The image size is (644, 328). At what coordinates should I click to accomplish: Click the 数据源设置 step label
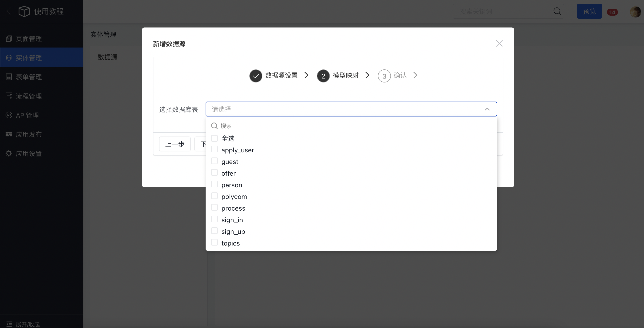(x=281, y=75)
